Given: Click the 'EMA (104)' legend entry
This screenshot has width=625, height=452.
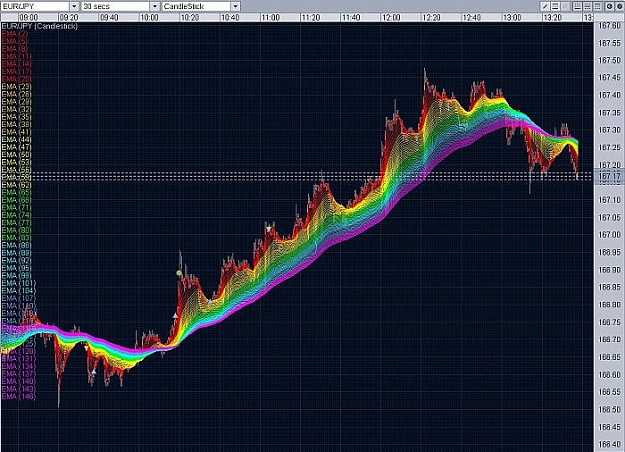Looking at the screenshot, I should [x=18, y=291].
